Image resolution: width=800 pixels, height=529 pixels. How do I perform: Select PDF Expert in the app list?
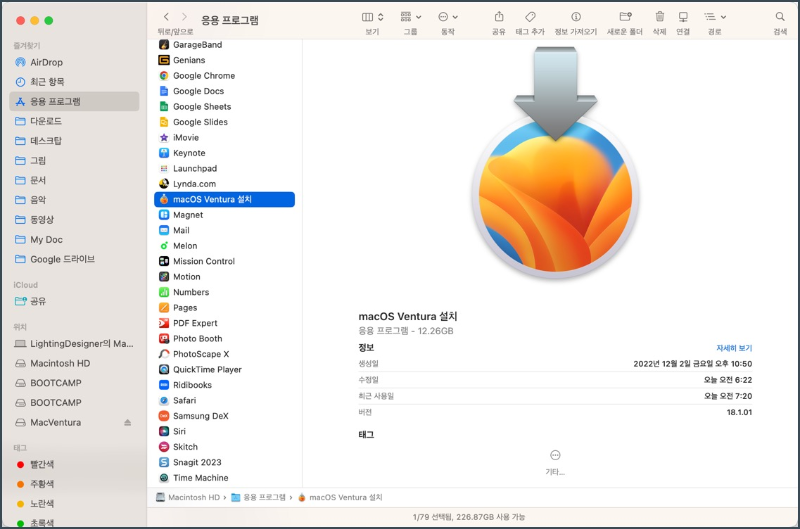pyautogui.click(x=224, y=323)
